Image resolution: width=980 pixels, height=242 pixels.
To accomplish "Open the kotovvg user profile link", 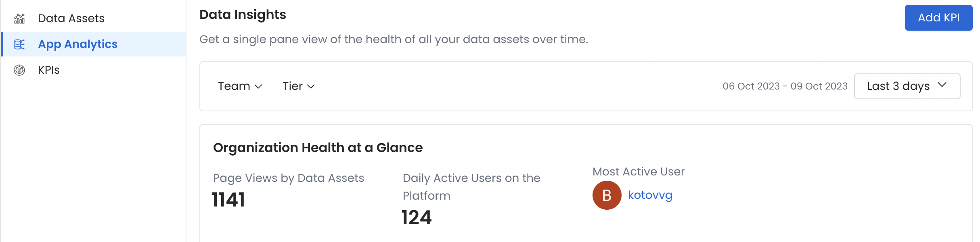I will pyautogui.click(x=650, y=195).
